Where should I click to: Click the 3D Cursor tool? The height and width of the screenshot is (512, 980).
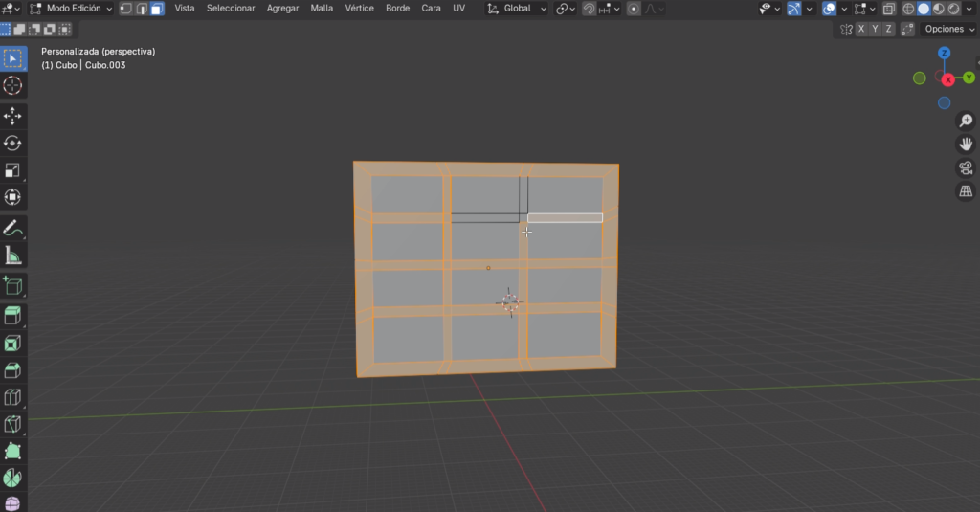coord(13,86)
